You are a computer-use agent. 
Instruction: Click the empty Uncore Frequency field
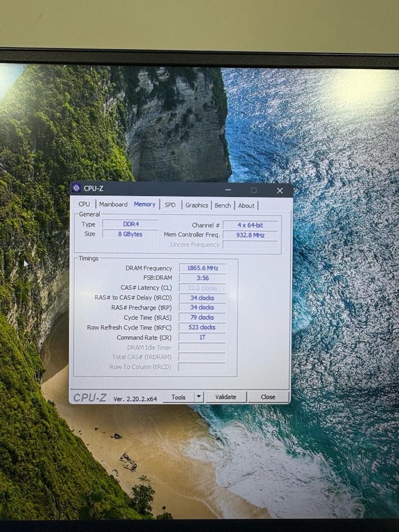point(250,245)
